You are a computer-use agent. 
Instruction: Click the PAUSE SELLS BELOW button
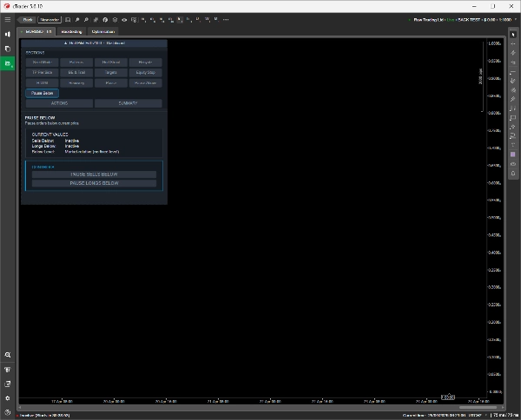point(94,174)
